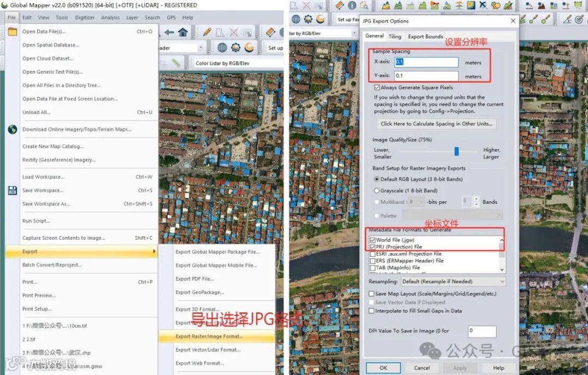Screen dimensions: 588x375
Task: Click the back arrow icon in left window toolbar
Action: [169, 33]
